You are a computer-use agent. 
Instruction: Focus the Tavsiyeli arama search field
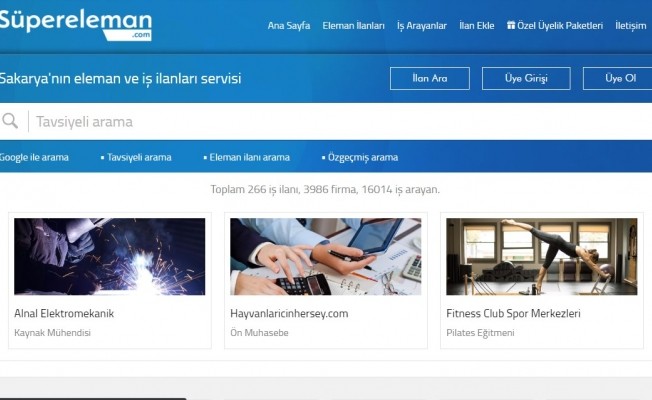tap(341, 121)
